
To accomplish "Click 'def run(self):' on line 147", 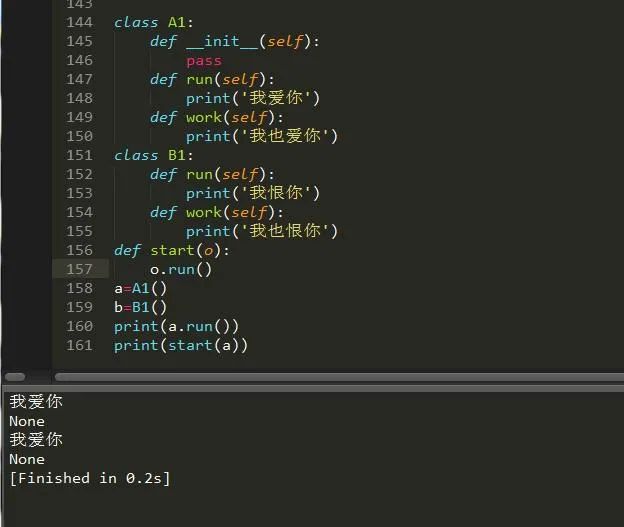I will (x=212, y=79).
